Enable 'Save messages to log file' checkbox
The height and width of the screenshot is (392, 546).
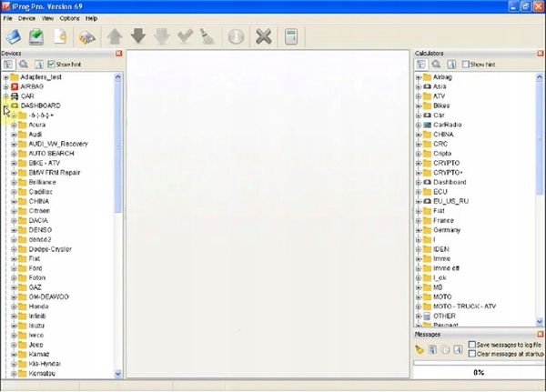coord(472,345)
